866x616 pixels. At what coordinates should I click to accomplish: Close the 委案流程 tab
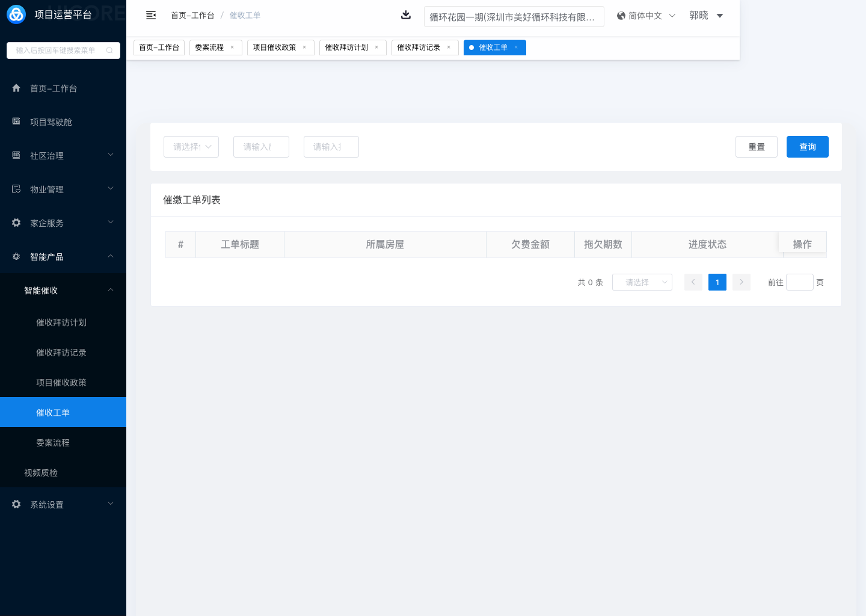(232, 48)
